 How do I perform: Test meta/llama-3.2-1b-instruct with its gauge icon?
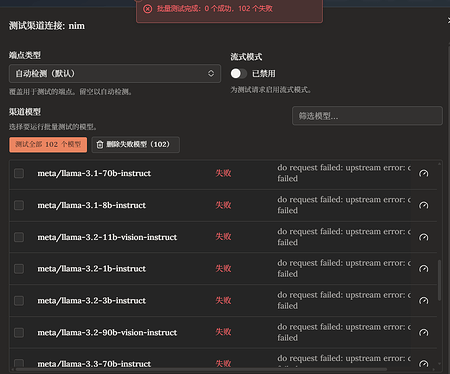pyautogui.click(x=423, y=269)
